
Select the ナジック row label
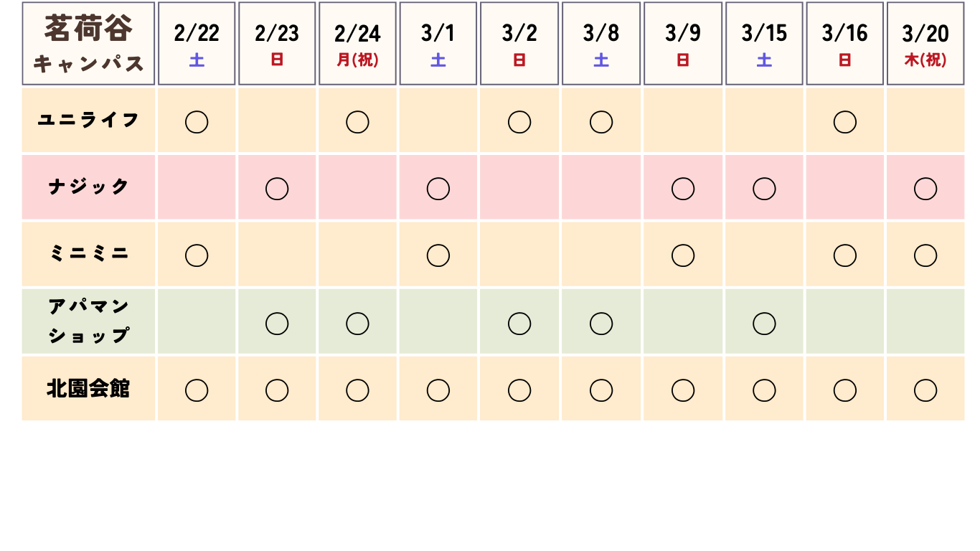click(x=88, y=187)
